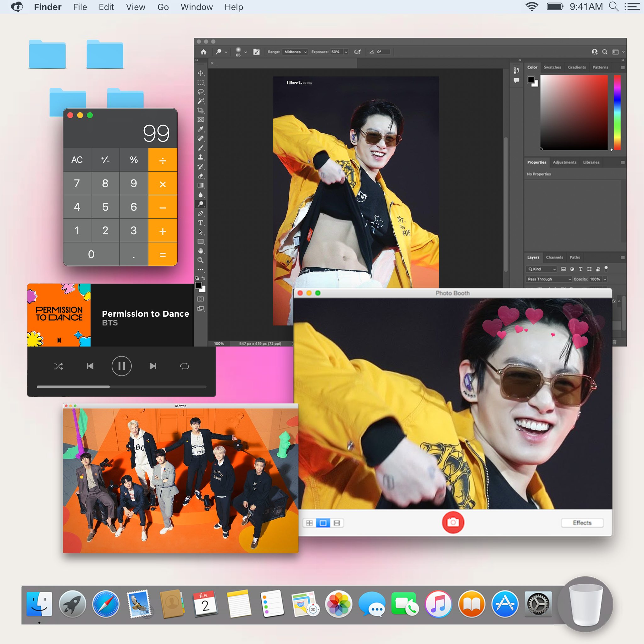Switch Photo Booth to four-up grid view
The width and height of the screenshot is (644, 644).
coord(309,523)
